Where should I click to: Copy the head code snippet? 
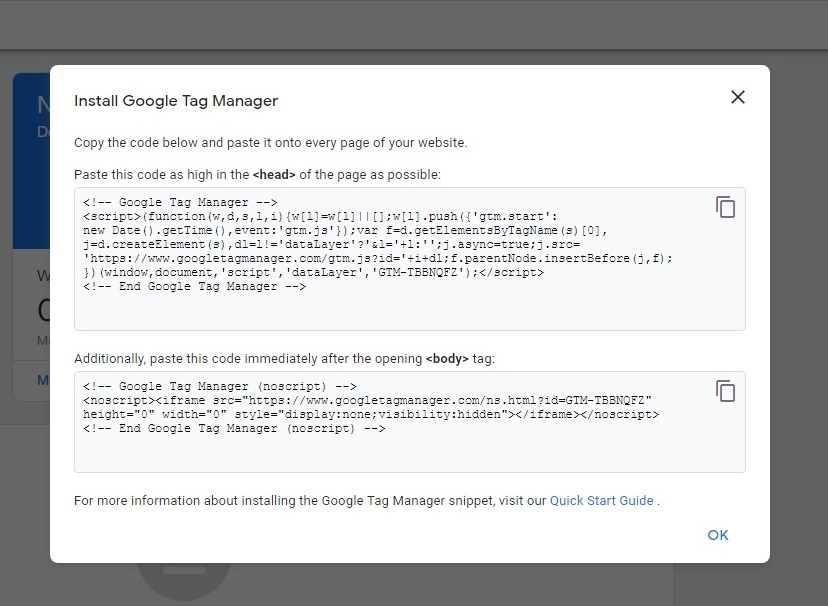[x=726, y=207]
